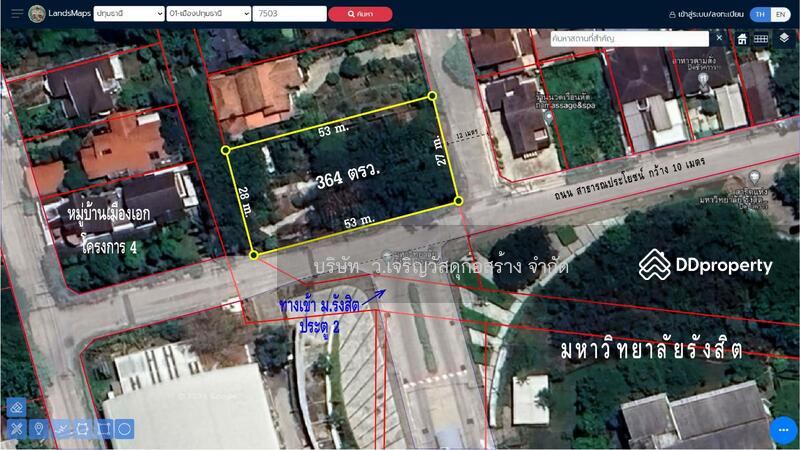Pick the polygon drawing tool
This screenshot has width=800, height=450.
pos(83,429)
